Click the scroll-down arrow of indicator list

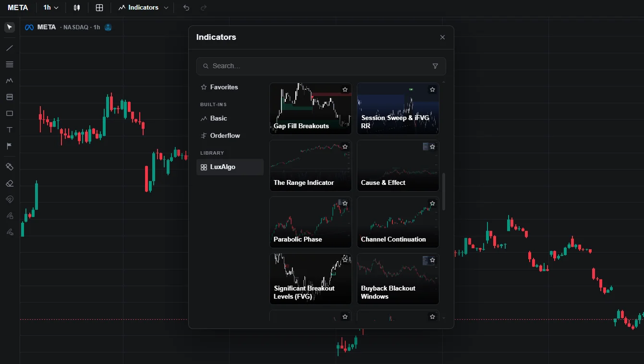click(x=444, y=318)
